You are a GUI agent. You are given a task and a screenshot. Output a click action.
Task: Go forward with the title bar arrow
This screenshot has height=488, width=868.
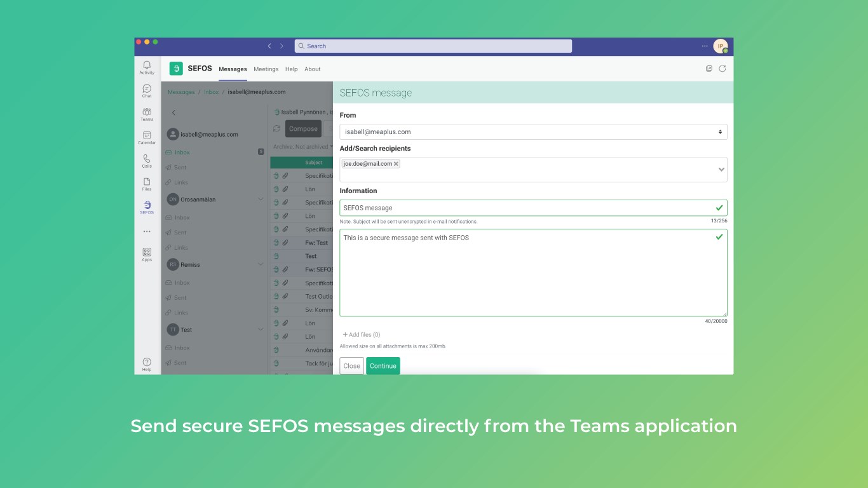(282, 46)
